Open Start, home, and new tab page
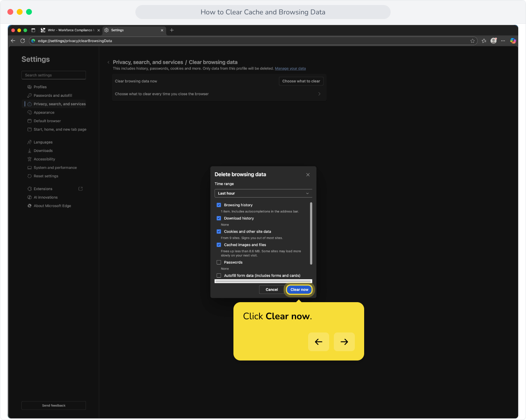The image size is (526, 420). pyautogui.click(x=60, y=129)
